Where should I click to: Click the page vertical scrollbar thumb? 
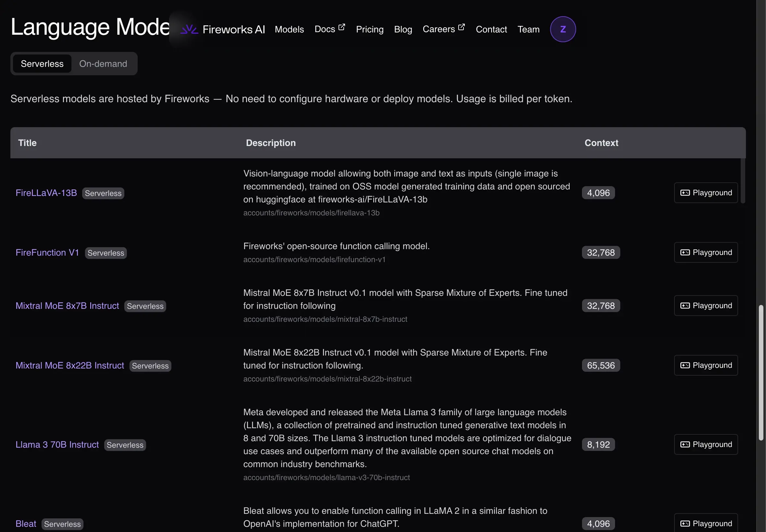point(761,373)
